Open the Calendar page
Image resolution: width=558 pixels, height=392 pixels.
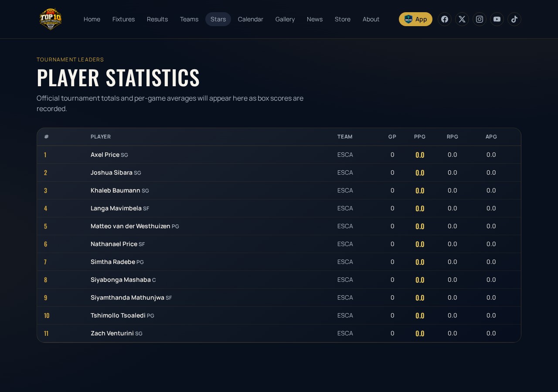pyautogui.click(x=251, y=19)
